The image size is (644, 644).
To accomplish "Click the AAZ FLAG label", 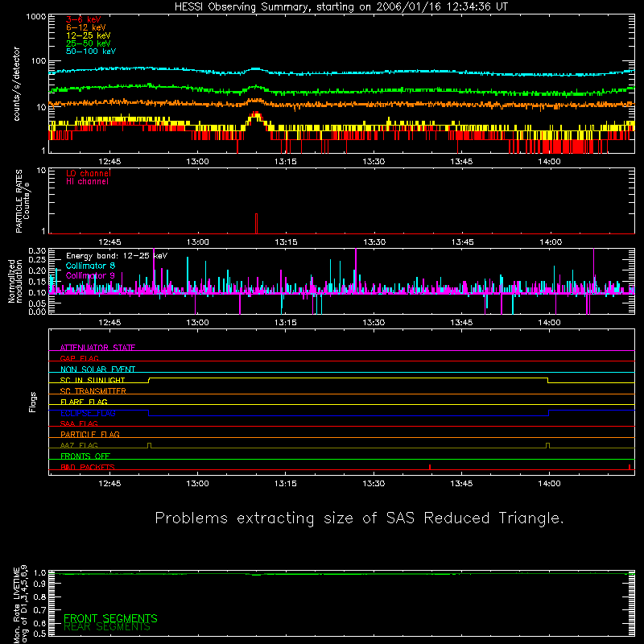I will point(79,445).
